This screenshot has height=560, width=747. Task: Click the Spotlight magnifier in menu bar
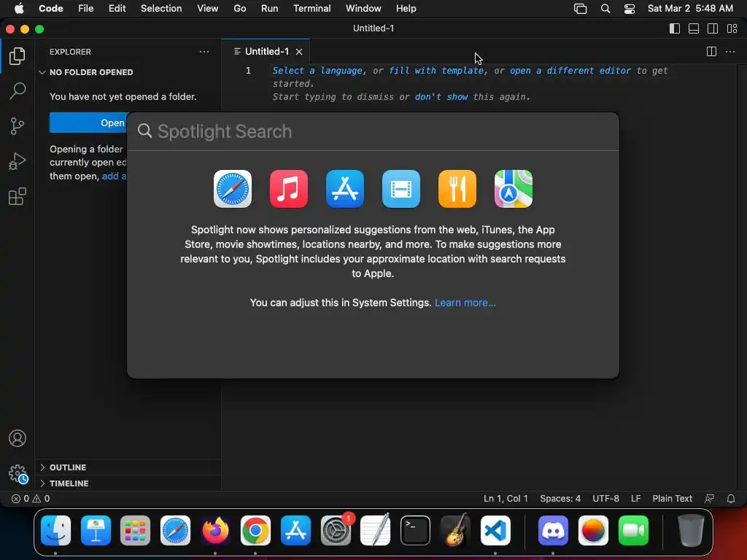[605, 9]
